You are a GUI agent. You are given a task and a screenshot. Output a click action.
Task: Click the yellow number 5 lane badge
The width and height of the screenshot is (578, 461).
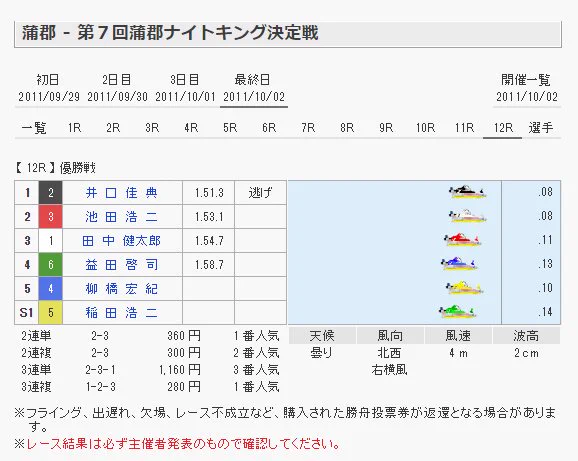pos(51,312)
